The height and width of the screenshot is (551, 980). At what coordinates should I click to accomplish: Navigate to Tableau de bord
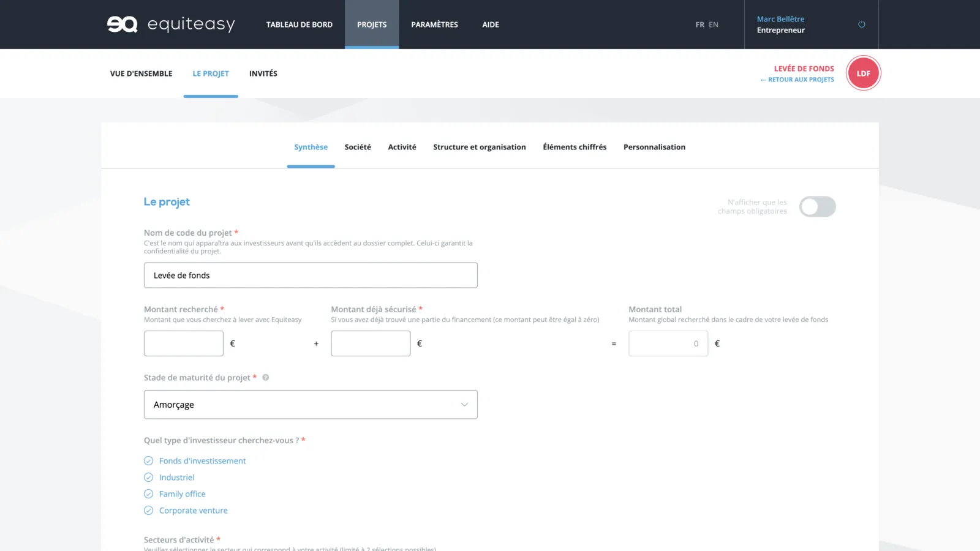point(299,25)
